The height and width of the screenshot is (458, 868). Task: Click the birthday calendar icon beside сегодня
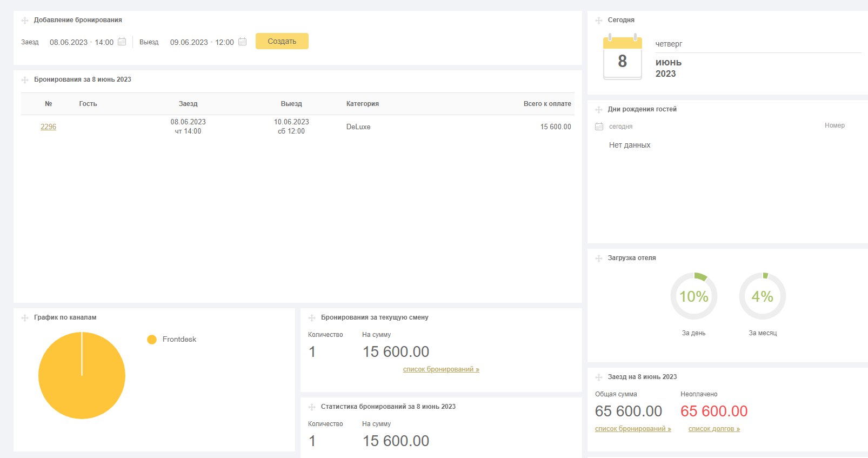tap(599, 127)
